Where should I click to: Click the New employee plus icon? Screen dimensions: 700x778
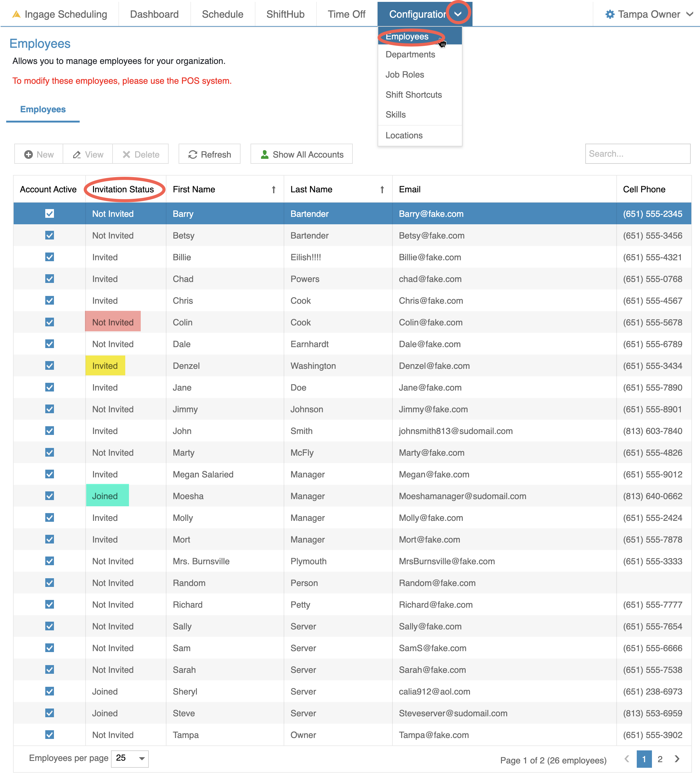29,154
